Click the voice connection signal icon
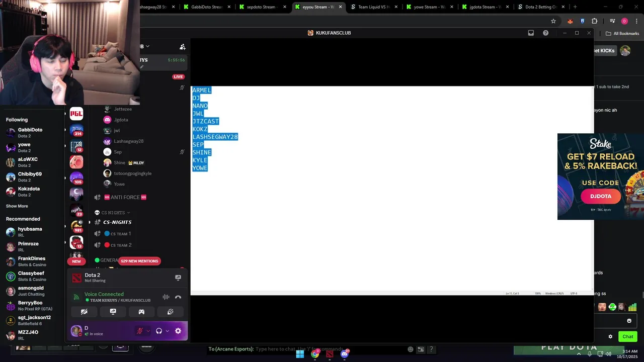Image resolution: width=644 pixels, height=362 pixels. click(76, 297)
